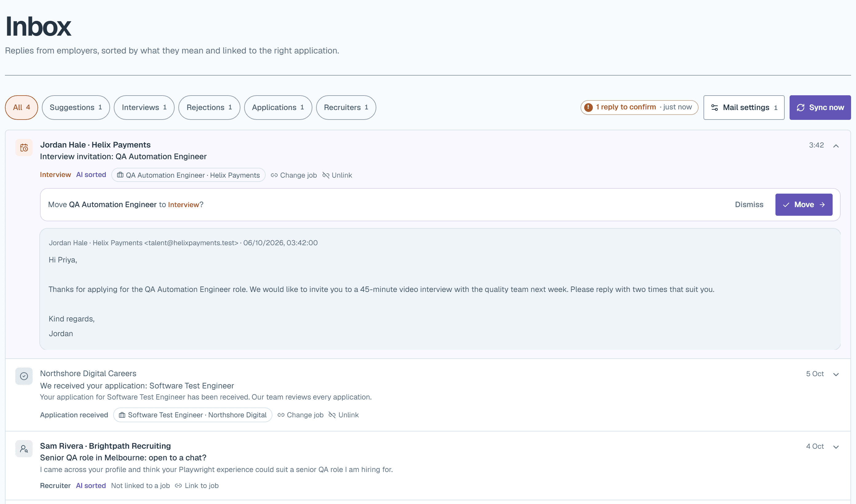The width and height of the screenshot is (856, 504).
Task: Click the "Not linked to a job" text
Action: point(140,486)
